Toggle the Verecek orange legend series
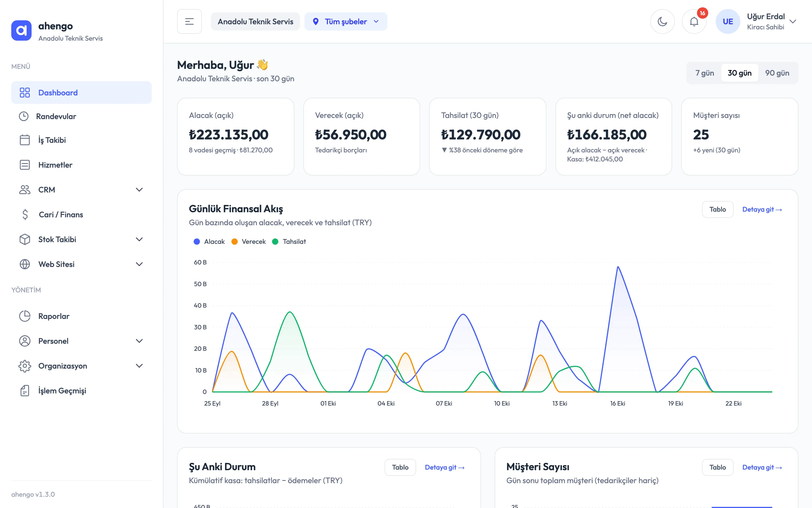This screenshot has height=508, width=812. 248,242
